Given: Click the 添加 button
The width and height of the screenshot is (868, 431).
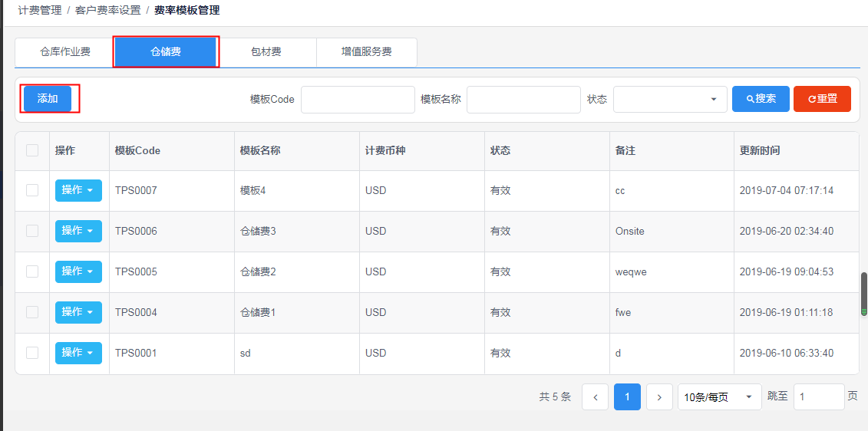Looking at the screenshot, I should click(48, 98).
